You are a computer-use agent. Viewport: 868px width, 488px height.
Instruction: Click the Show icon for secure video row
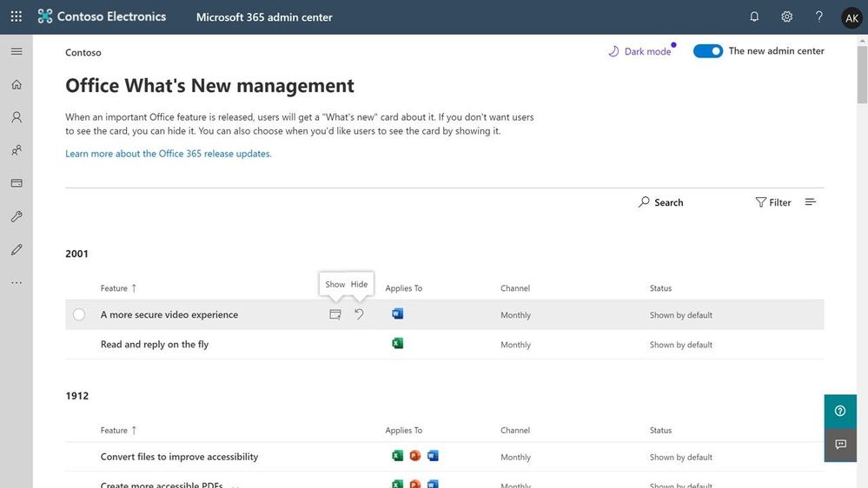[x=335, y=314]
